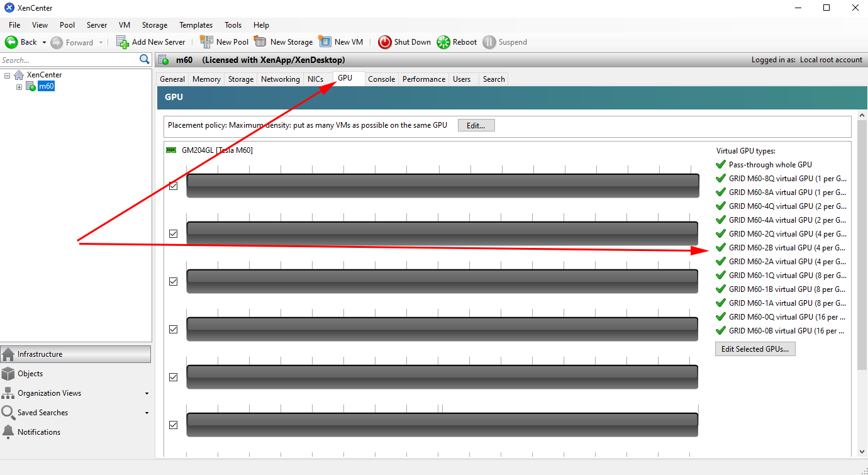Screen dimensions: 868x475
Task: Click the Infrastructure navigation button
Action: tap(75, 354)
